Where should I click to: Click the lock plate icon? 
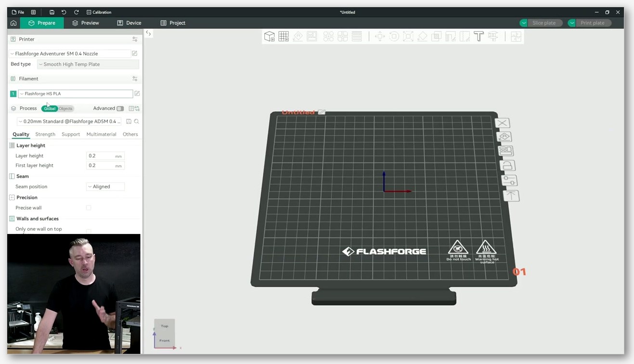tap(507, 166)
